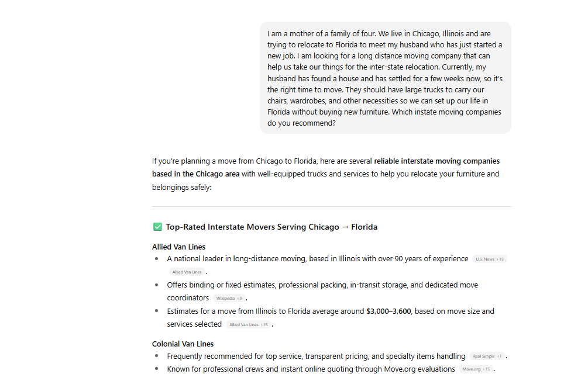Open the Real Simple +1 source chip

487,356
